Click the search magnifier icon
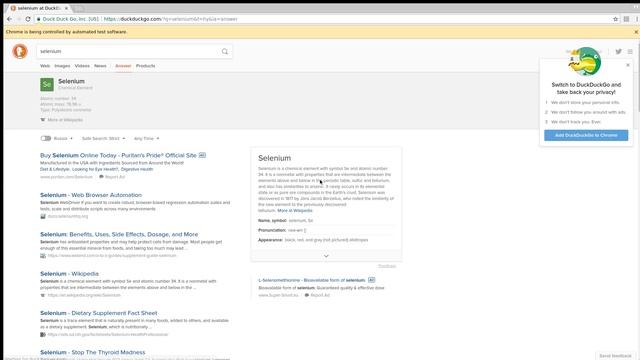Screen dimensions: 640x360 point(225,51)
